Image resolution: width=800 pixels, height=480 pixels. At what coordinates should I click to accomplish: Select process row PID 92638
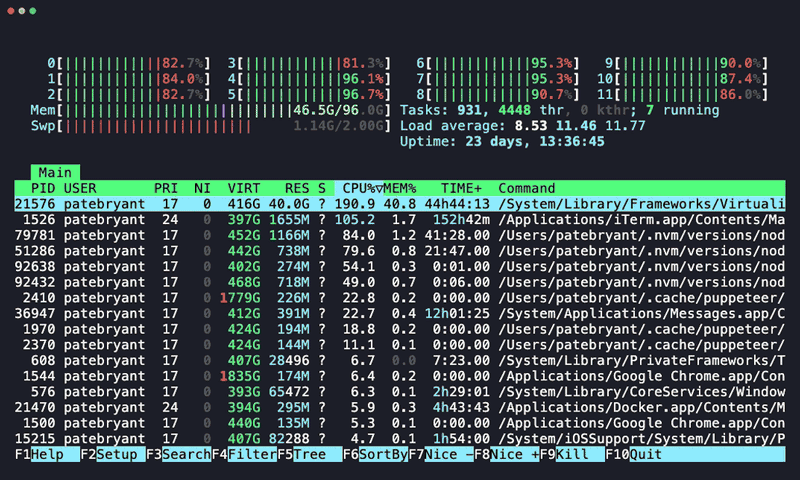pos(400,267)
